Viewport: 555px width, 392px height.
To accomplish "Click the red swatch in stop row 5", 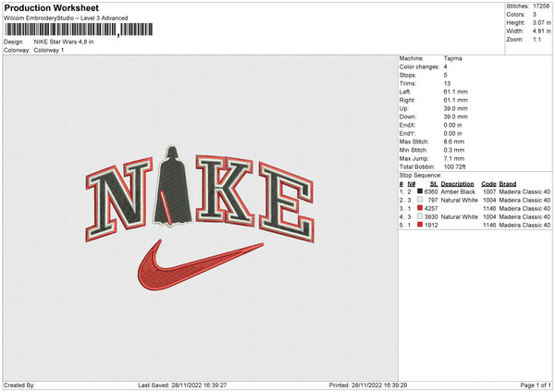I will [x=421, y=225].
